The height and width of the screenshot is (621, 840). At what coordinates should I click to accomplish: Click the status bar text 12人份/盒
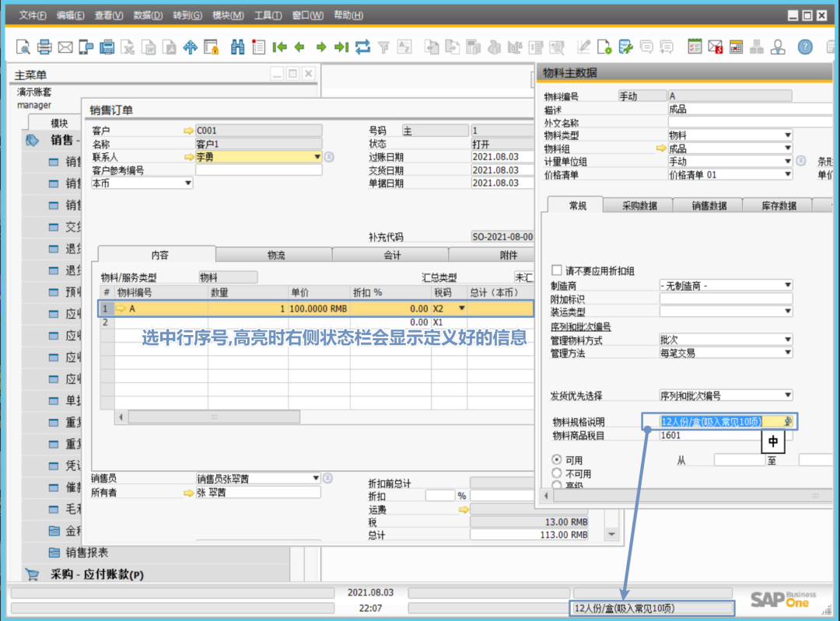coord(624,608)
